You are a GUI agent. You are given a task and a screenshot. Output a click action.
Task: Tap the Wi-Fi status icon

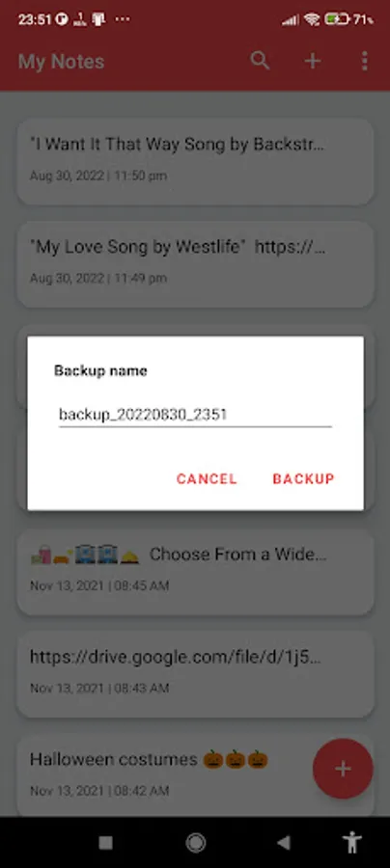pos(312,20)
